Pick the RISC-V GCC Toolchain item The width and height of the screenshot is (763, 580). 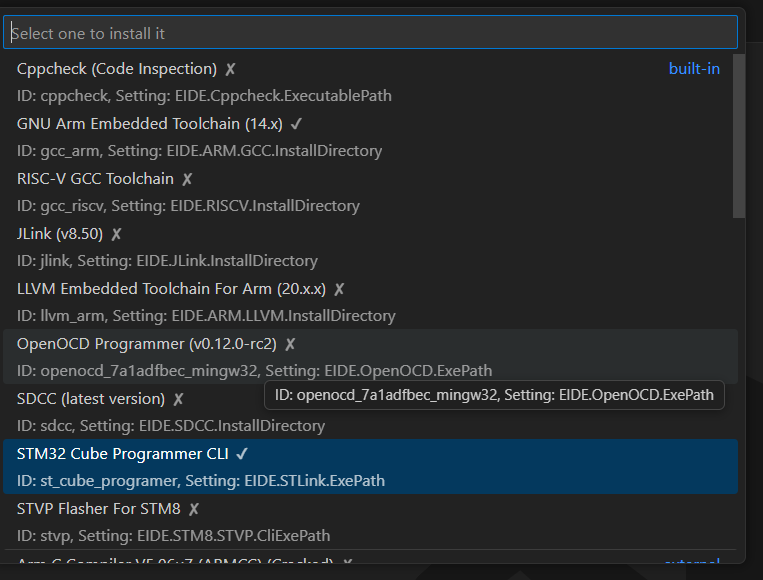(x=370, y=192)
